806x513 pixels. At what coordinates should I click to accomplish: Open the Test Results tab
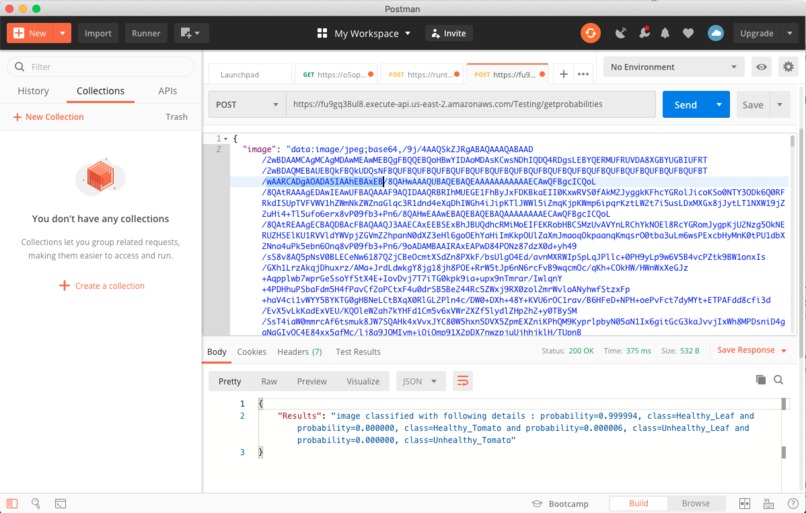click(x=358, y=352)
